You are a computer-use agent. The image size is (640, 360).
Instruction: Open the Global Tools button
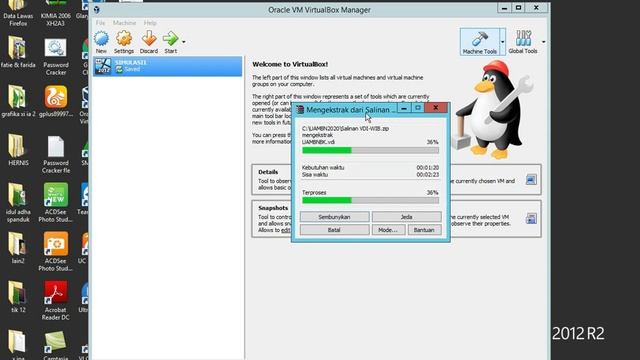[523, 42]
